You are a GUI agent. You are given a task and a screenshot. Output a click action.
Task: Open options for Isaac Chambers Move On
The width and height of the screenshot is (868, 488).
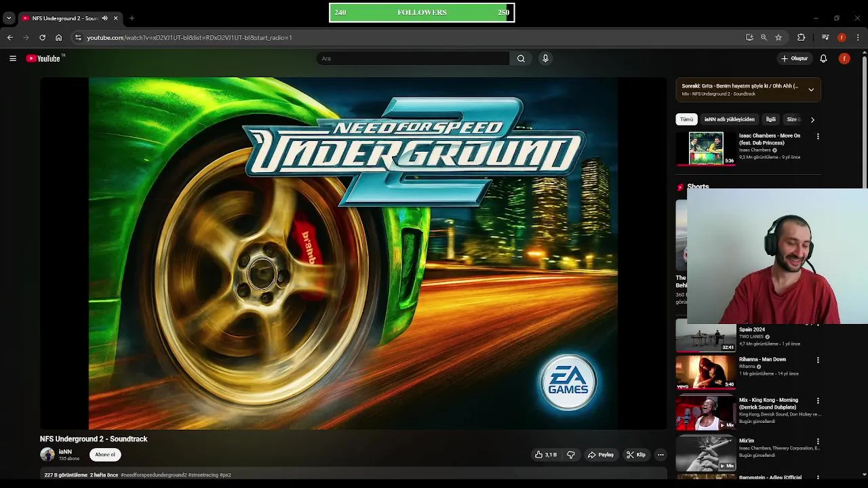point(818,136)
